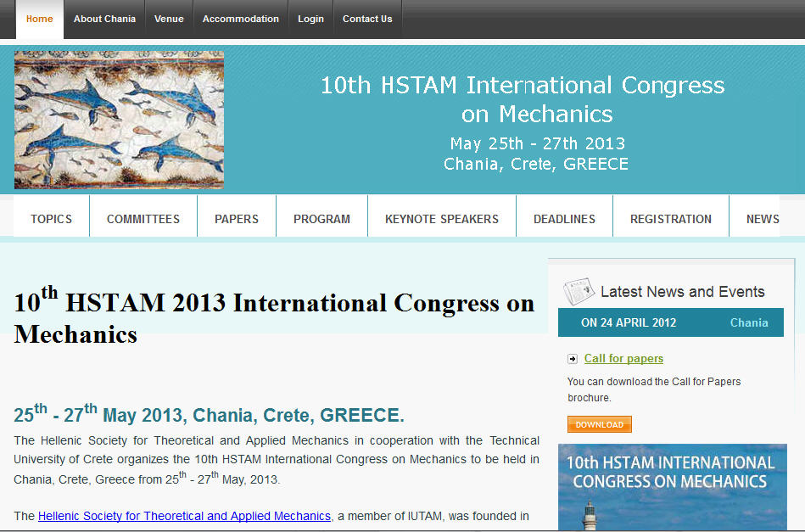Click the Login menu item

click(310, 19)
